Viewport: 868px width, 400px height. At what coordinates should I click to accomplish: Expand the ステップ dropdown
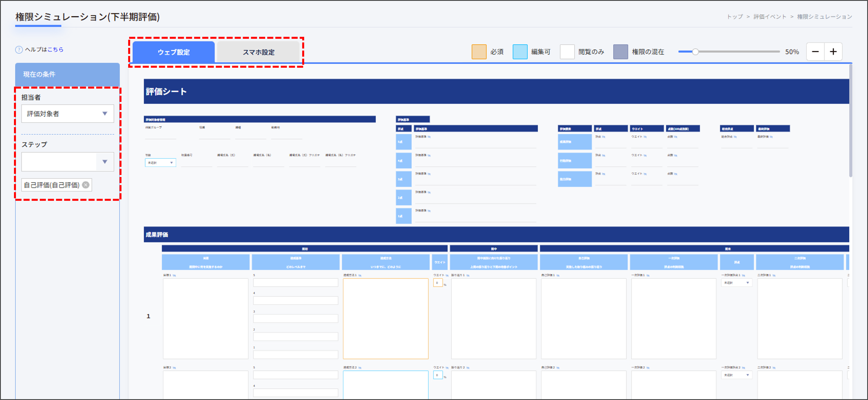click(105, 162)
